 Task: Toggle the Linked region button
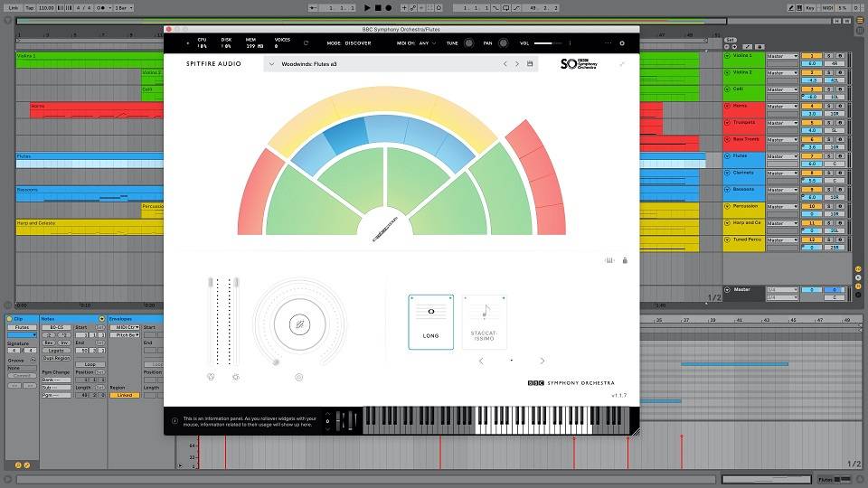click(x=124, y=395)
